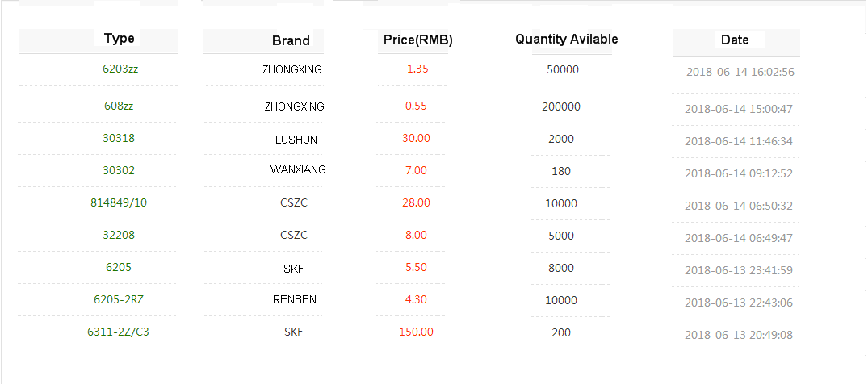Open the 6205 bearing listing
The height and width of the screenshot is (384, 868).
click(119, 267)
